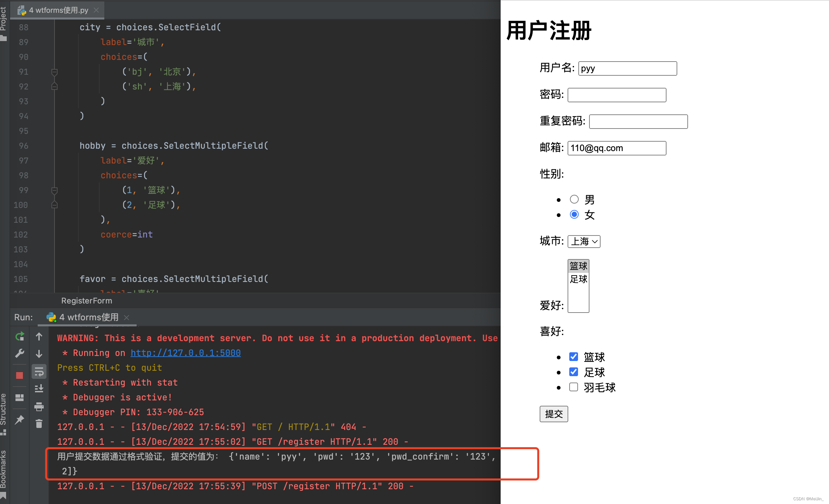
Task: Click the 性别: label on the form
Action: click(552, 174)
